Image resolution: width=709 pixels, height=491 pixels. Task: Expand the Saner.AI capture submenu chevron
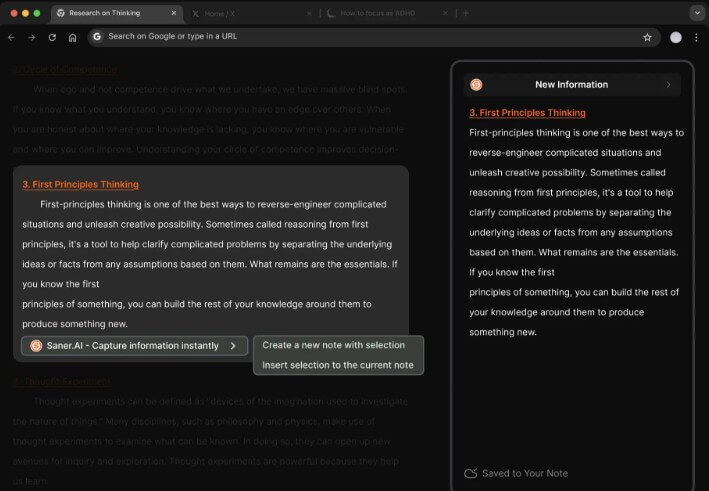(233, 346)
